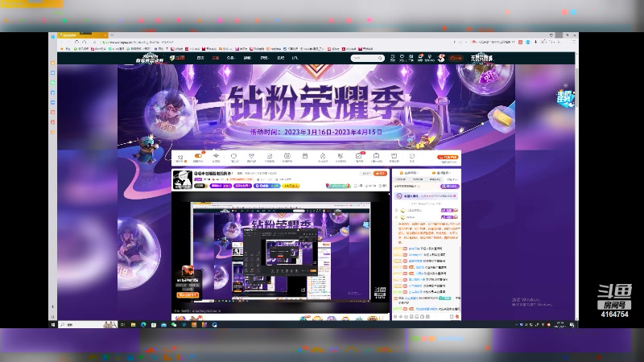Click the browser home icon
Viewport: 644px width, 362px height.
pos(85,42)
